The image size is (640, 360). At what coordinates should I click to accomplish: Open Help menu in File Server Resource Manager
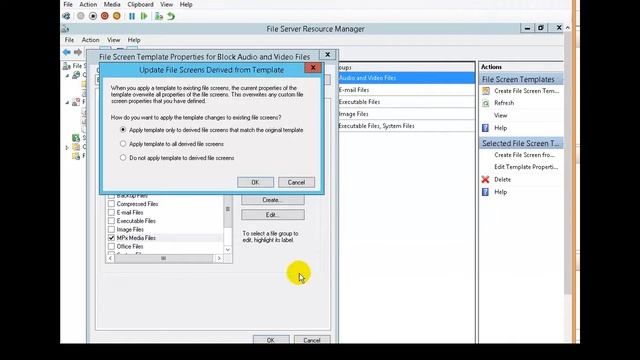[x=134, y=40]
